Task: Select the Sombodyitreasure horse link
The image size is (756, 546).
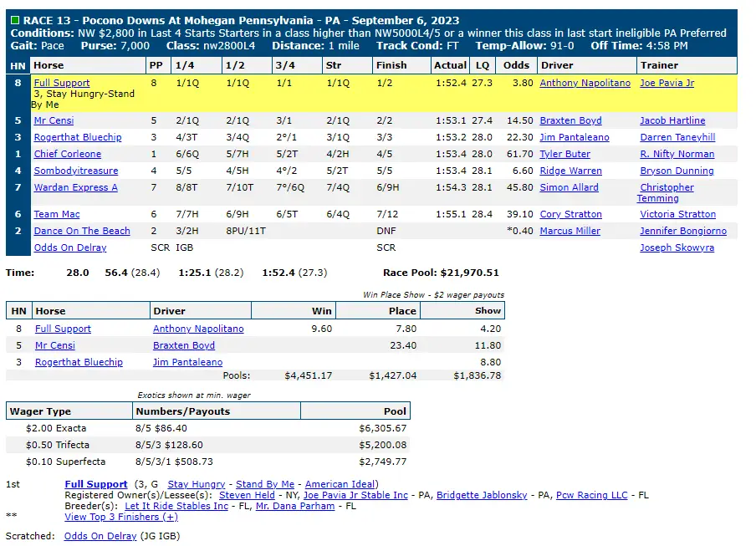Action: [76, 171]
